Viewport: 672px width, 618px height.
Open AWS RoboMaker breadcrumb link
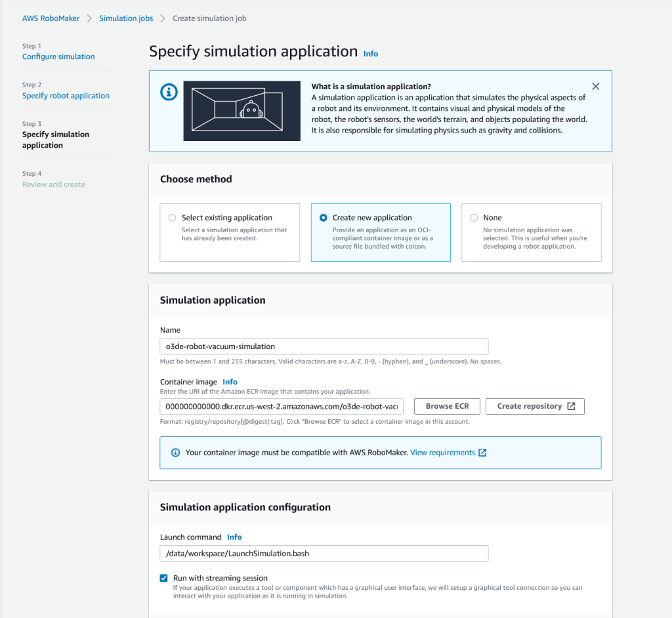tap(51, 18)
